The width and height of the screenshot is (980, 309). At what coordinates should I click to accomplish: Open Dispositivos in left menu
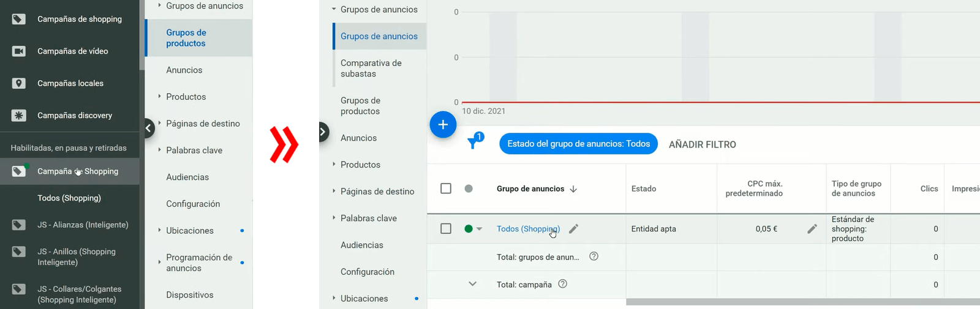pos(190,295)
